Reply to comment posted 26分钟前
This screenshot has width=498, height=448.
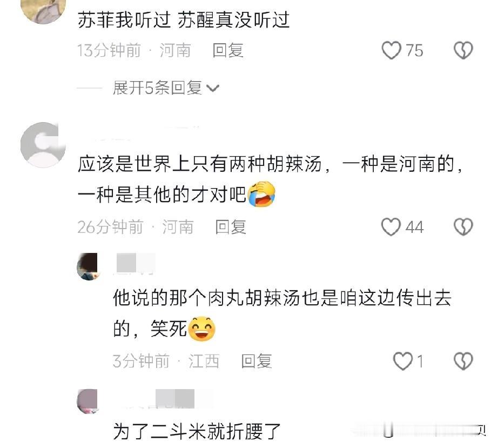pos(231,227)
